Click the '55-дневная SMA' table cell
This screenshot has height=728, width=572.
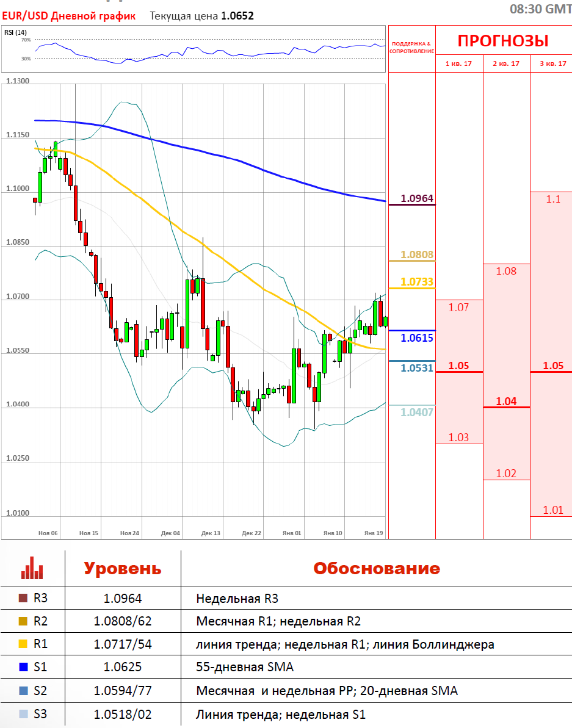tap(244, 668)
